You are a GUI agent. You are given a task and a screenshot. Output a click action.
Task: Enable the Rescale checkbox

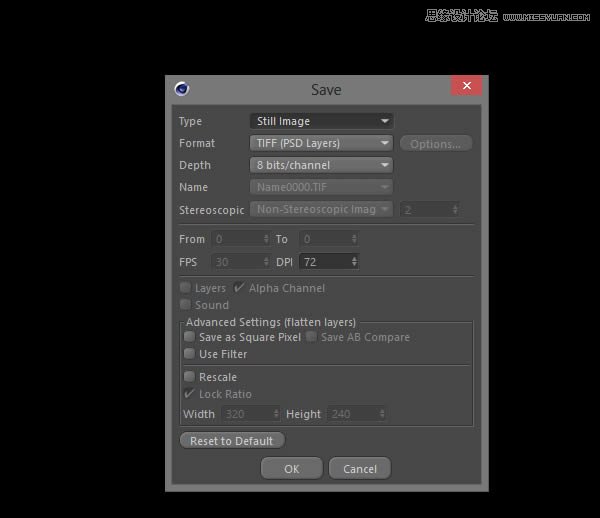pyautogui.click(x=189, y=376)
